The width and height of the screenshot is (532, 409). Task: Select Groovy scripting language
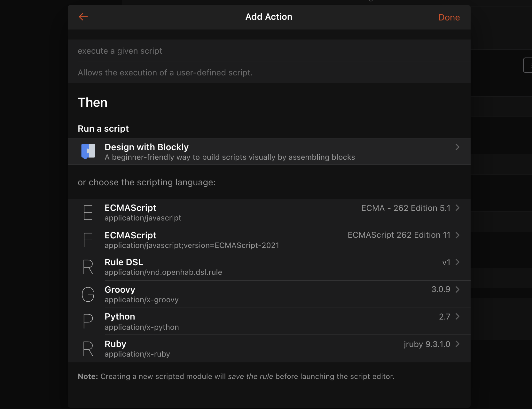pos(120,290)
